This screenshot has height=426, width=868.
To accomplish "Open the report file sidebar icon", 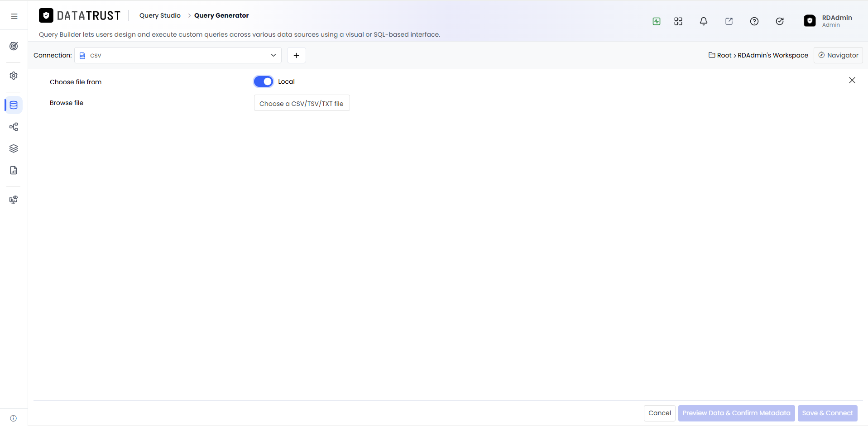I will (14, 170).
